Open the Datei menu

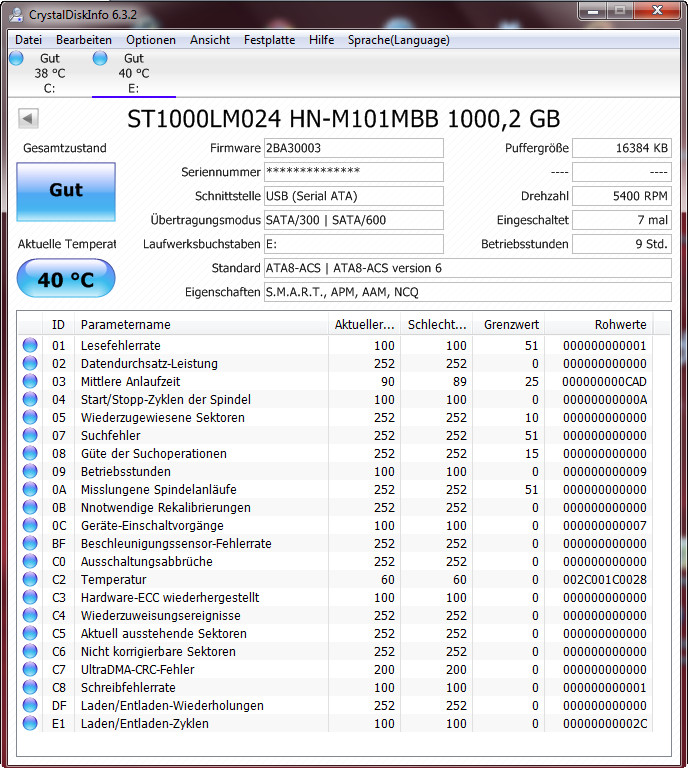tap(28, 40)
